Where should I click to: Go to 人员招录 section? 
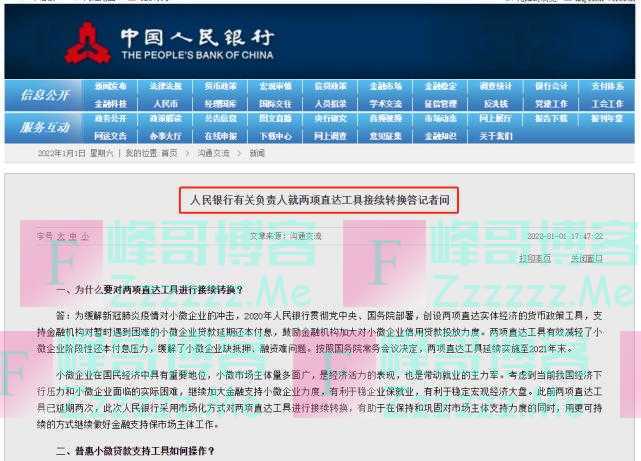point(331,104)
